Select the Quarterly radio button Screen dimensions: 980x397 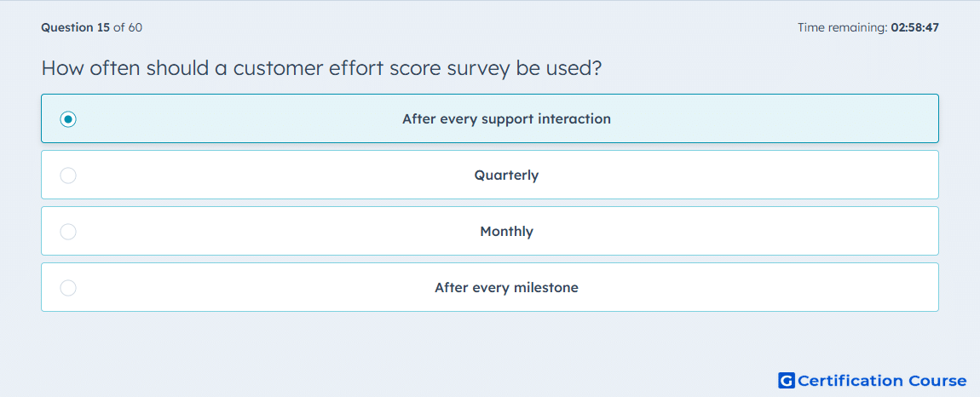click(x=68, y=175)
